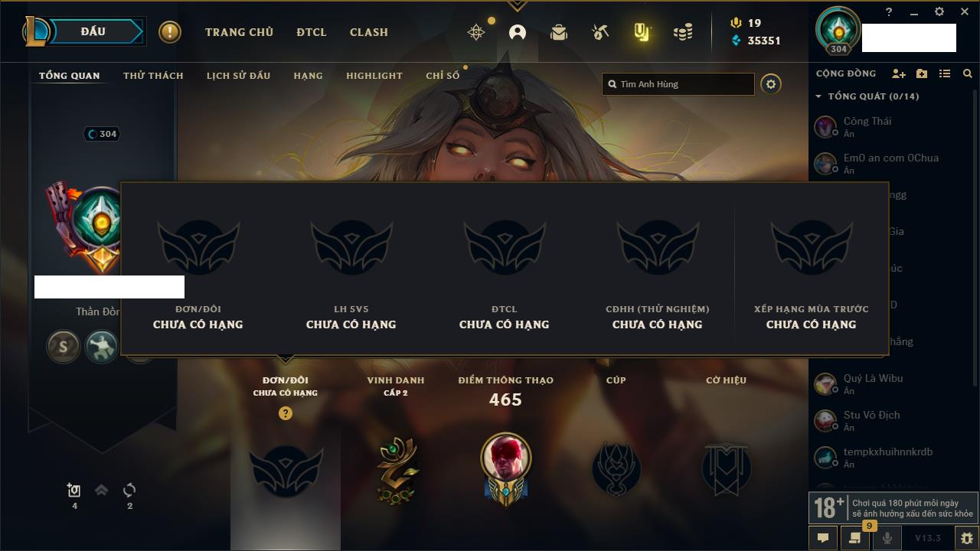Open the THỬ THÁCH tab
Image resolution: width=980 pixels, height=551 pixels.
pyautogui.click(x=153, y=76)
